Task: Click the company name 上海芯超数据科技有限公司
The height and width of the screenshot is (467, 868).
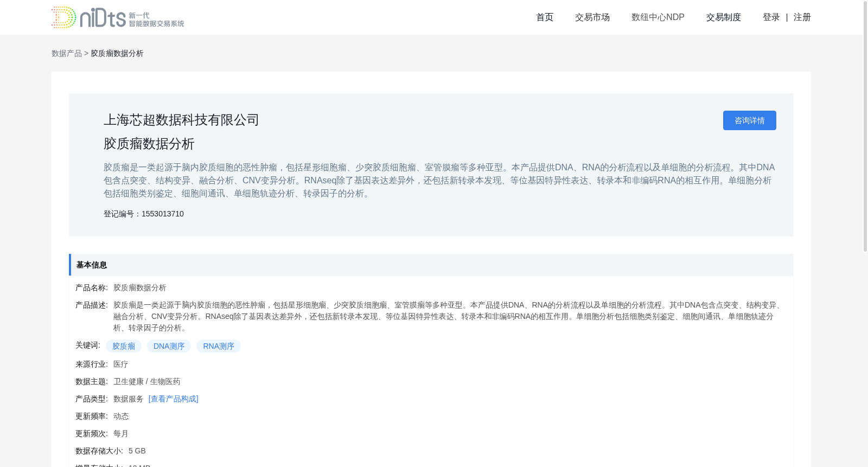Action: click(181, 120)
